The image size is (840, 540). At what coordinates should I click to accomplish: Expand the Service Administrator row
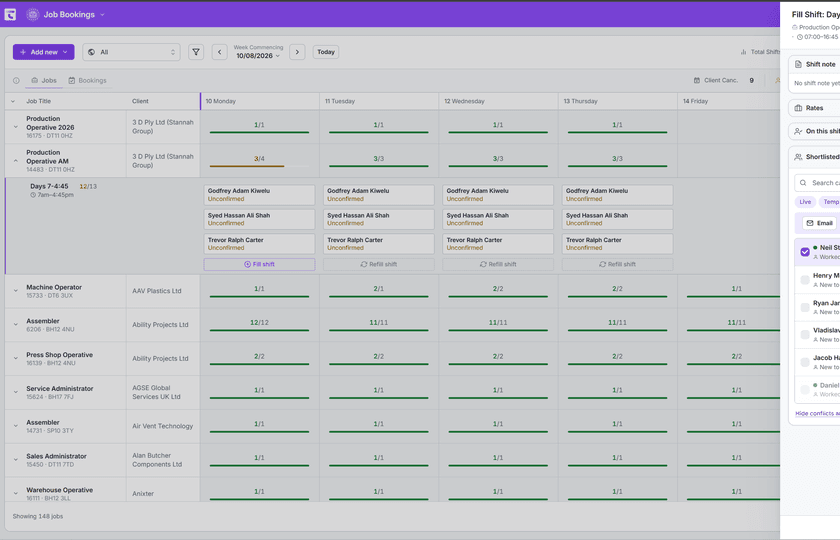(x=16, y=392)
